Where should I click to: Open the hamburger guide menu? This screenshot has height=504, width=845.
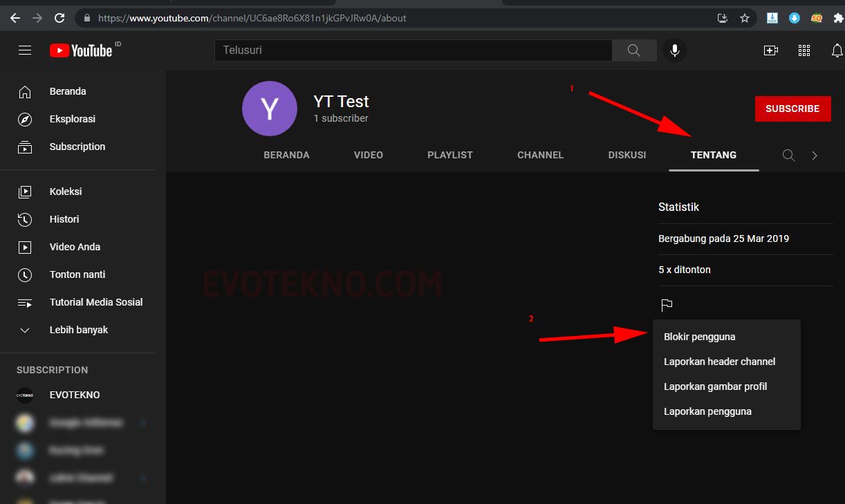pyautogui.click(x=25, y=50)
